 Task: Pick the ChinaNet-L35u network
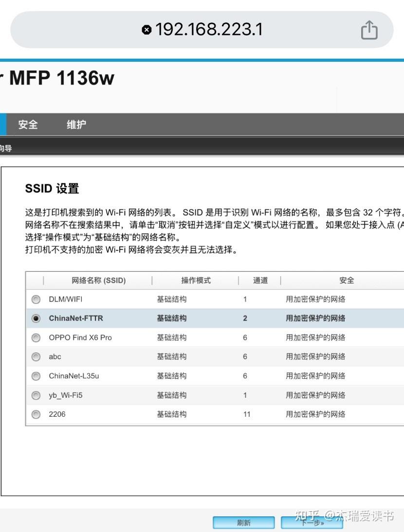36,376
